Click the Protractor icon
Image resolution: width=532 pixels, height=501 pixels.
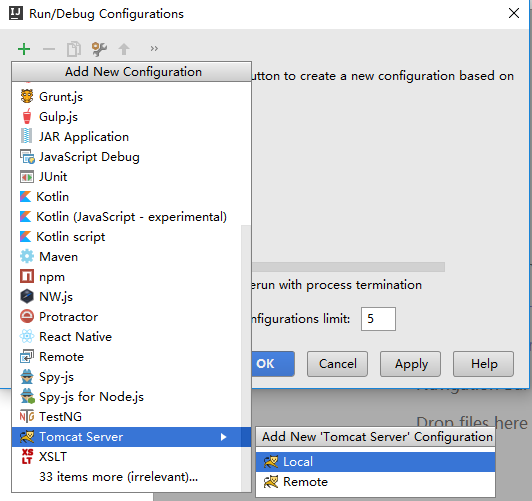tap(27, 316)
